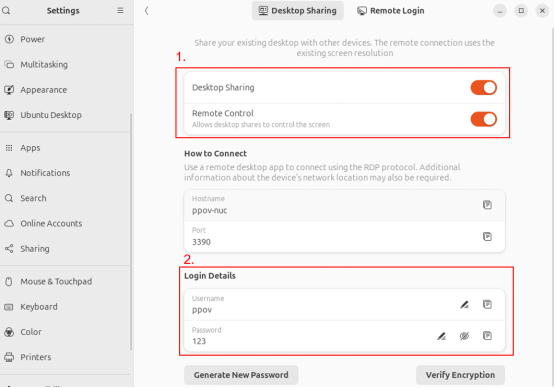Disable the Remote Control switch

pyautogui.click(x=484, y=119)
